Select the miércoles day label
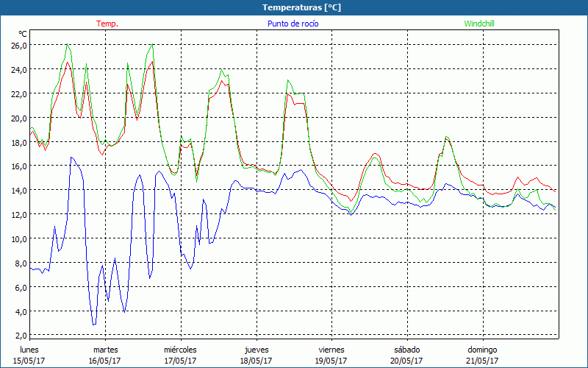The width and height of the screenshot is (588, 368). [180, 350]
